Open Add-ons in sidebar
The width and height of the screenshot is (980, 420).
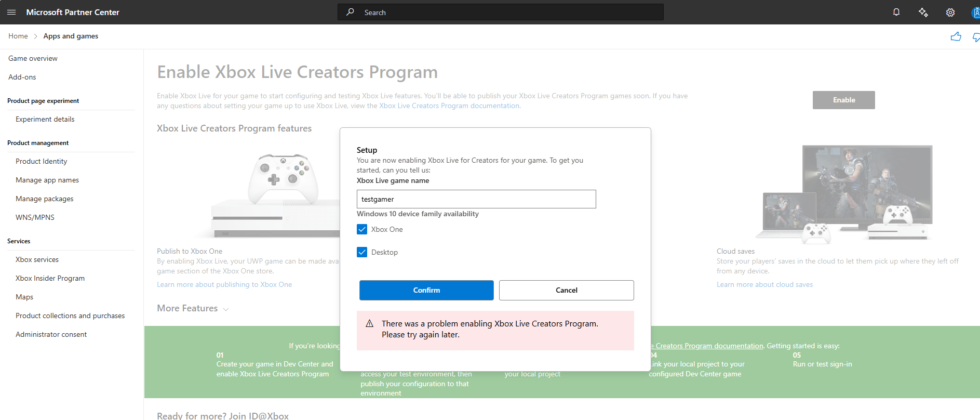point(22,77)
